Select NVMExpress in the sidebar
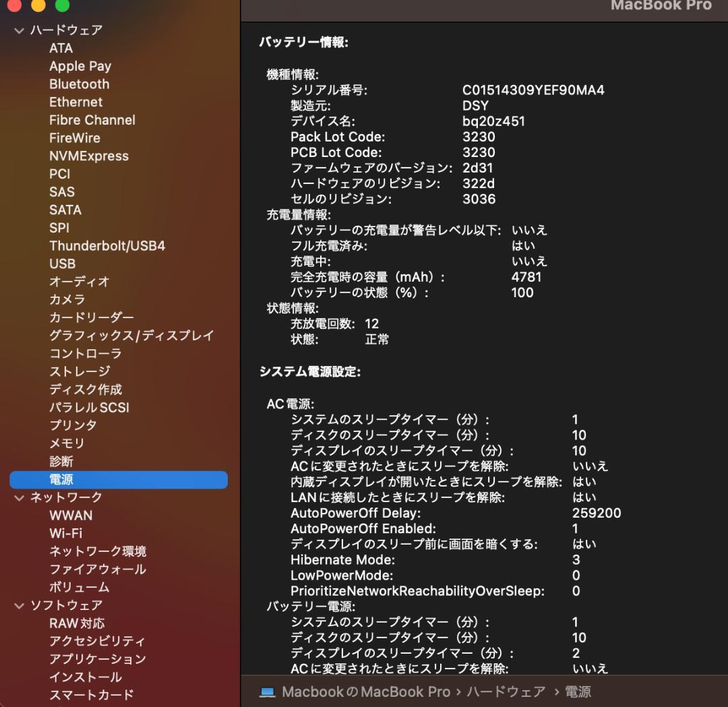The height and width of the screenshot is (707, 728). click(89, 156)
